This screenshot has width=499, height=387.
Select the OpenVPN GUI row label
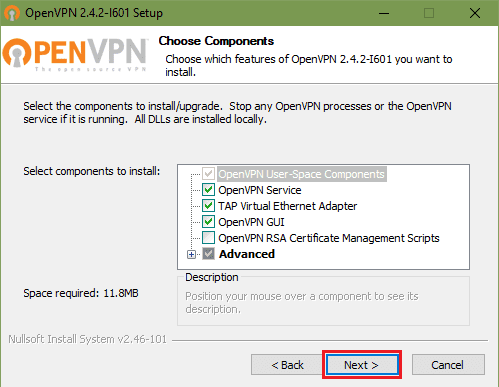click(x=251, y=222)
